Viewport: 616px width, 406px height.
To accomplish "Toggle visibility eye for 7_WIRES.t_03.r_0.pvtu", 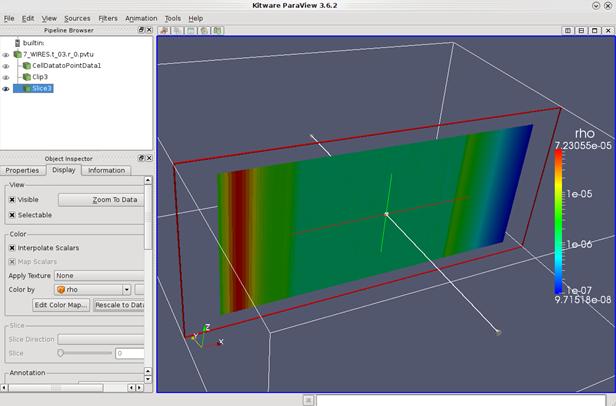I will tap(6, 55).
